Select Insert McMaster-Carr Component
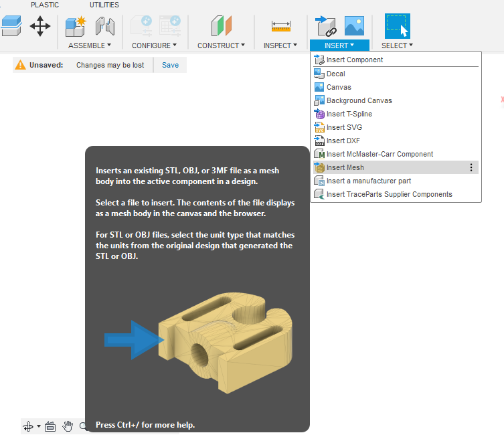 click(380, 154)
